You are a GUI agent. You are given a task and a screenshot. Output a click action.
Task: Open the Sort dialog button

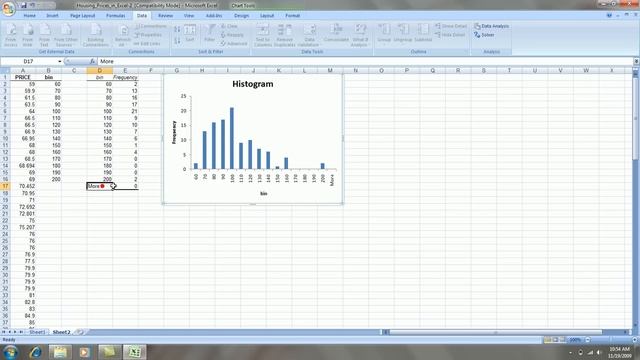[190, 34]
